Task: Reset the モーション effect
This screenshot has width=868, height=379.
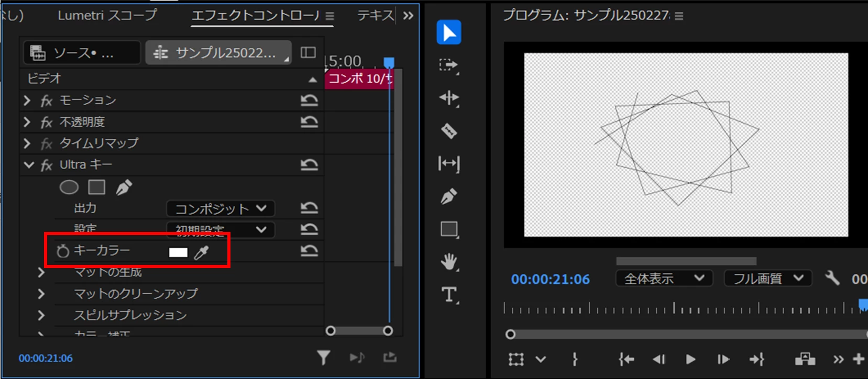Action: coord(309,101)
